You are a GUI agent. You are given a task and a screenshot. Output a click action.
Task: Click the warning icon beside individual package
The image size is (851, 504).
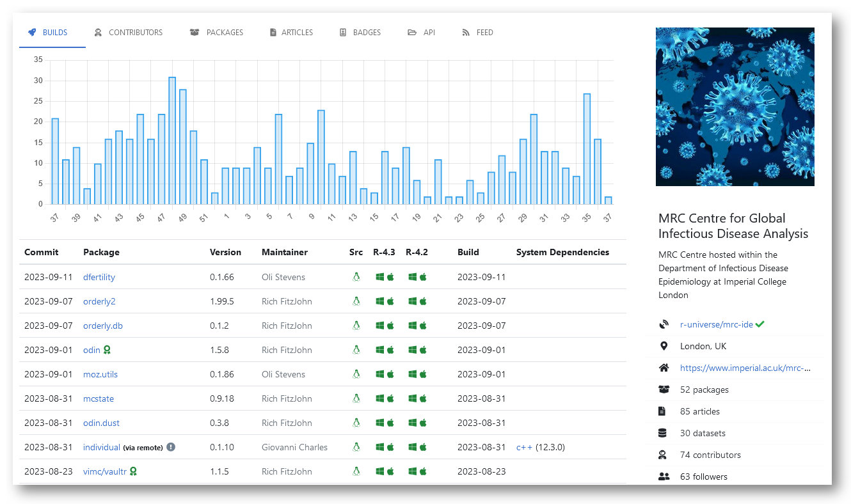coord(171,447)
